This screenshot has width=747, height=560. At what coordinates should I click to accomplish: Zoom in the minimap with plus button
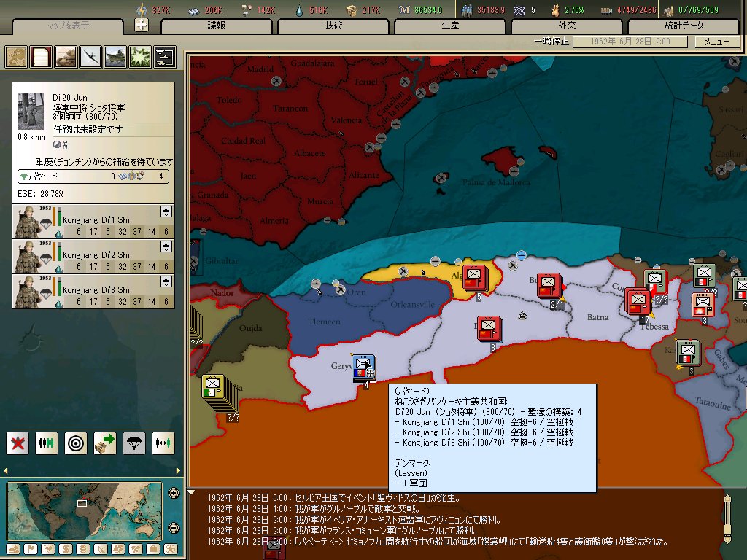[174, 494]
